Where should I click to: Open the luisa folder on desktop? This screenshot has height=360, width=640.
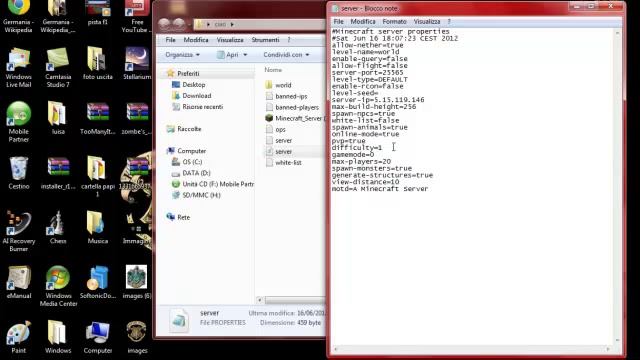coord(58,118)
